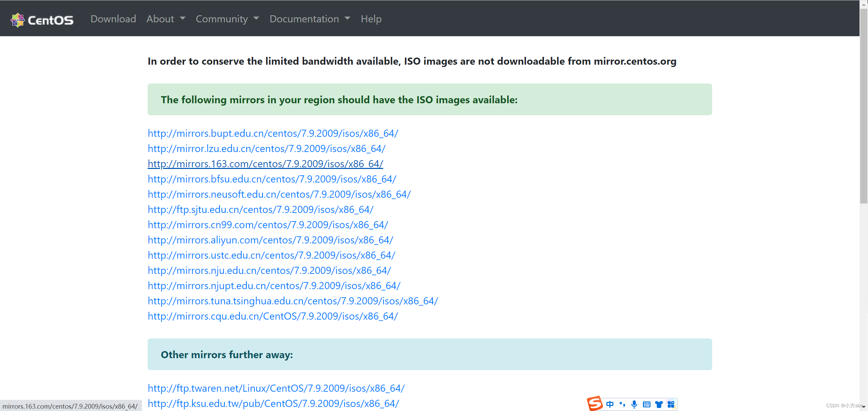Image resolution: width=868 pixels, height=411 pixels.
Task: Expand the About dropdown menu
Action: click(x=166, y=19)
